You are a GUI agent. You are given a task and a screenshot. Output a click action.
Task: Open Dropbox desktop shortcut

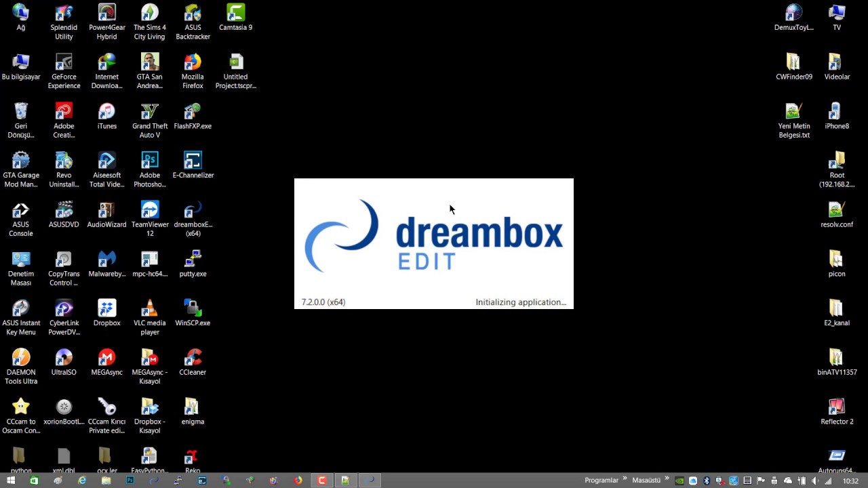(106, 313)
